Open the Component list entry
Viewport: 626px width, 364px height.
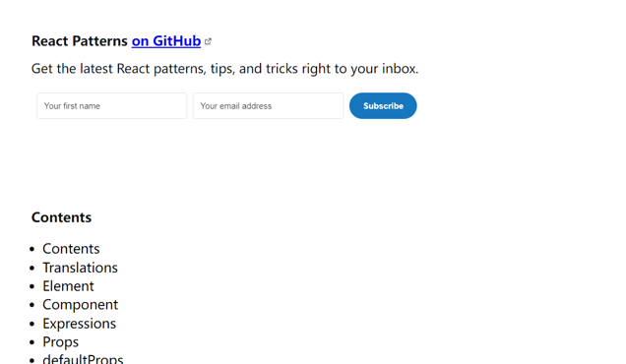(x=81, y=305)
